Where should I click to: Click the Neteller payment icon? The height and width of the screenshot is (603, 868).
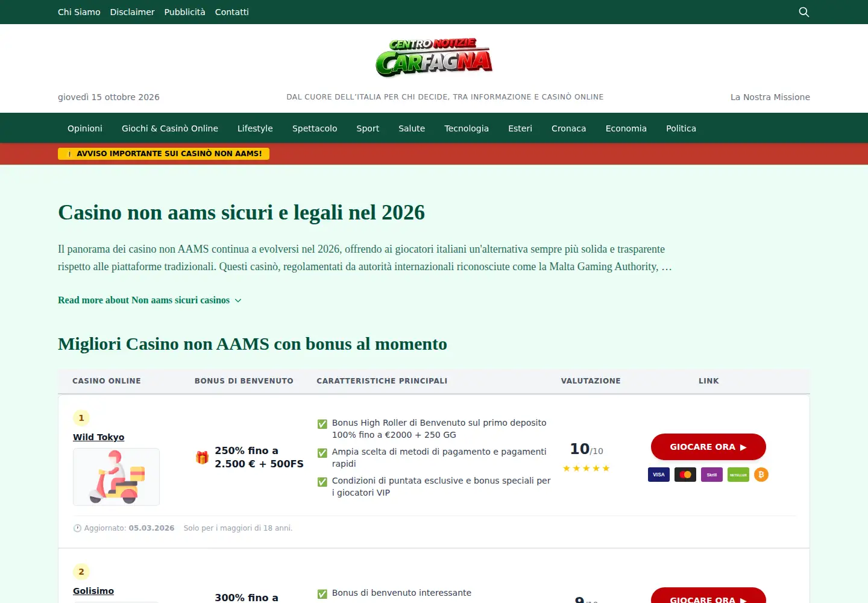[738, 475]
